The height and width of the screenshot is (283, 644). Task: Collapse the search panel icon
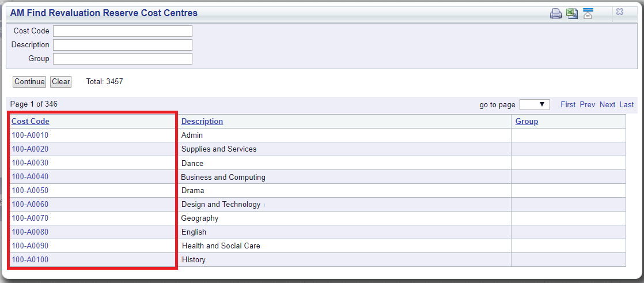[588, 13]
